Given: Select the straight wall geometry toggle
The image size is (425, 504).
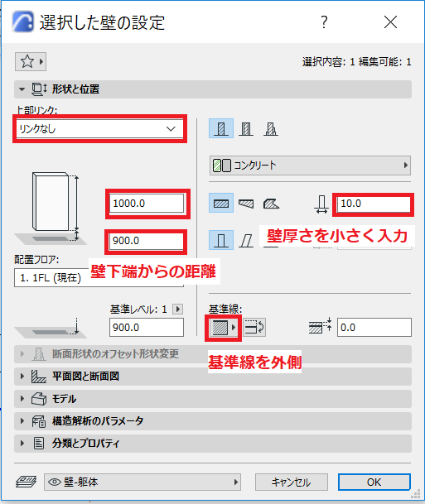Looking at the screenshot, I should (x=221, y=203).
